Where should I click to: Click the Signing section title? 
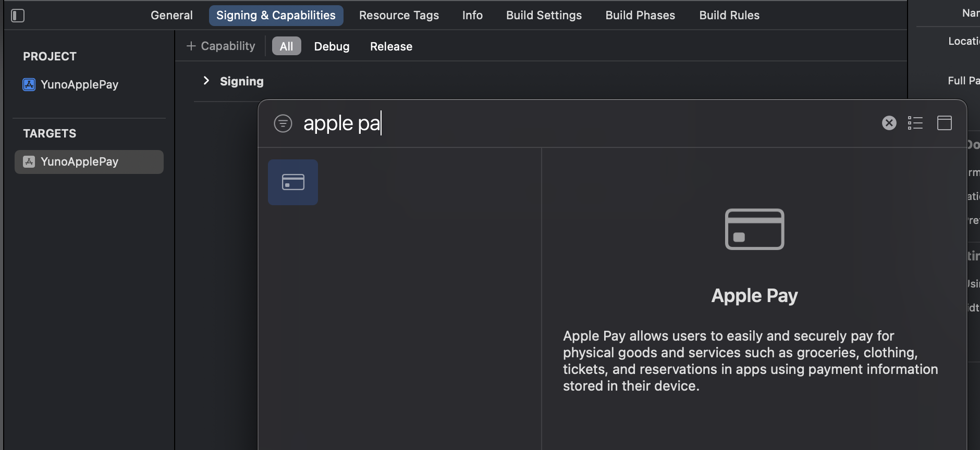[x=242, y=81]
